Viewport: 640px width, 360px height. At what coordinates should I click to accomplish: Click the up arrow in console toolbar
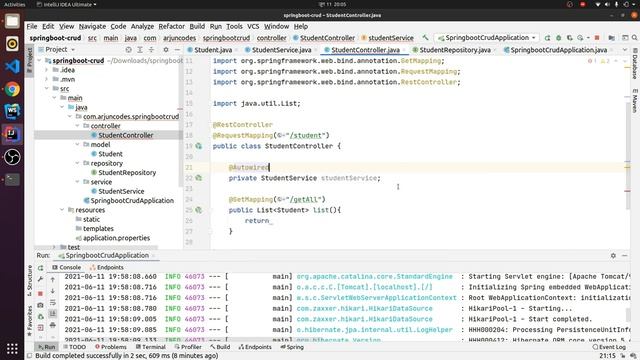click(53, 280)
